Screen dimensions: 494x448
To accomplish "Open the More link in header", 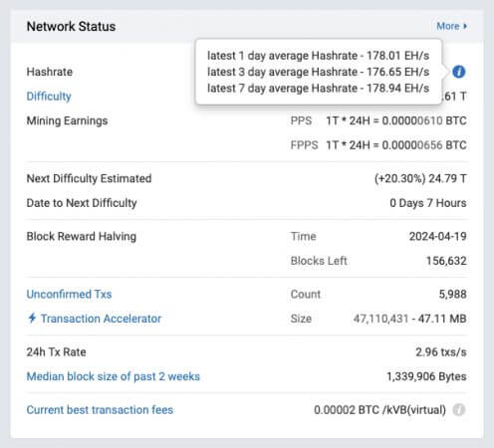I will click(451, 26).
